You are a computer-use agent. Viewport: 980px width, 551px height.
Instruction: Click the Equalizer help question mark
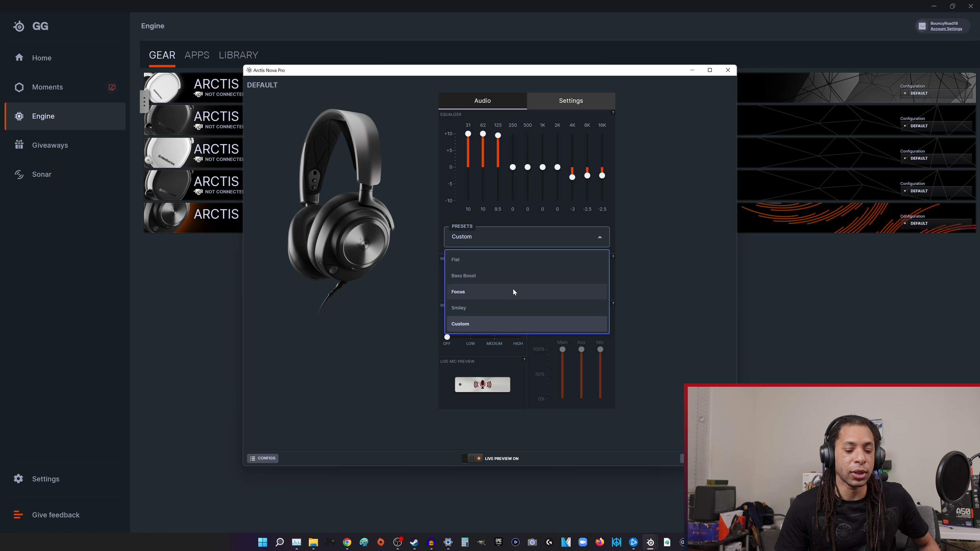pos(613,112)
